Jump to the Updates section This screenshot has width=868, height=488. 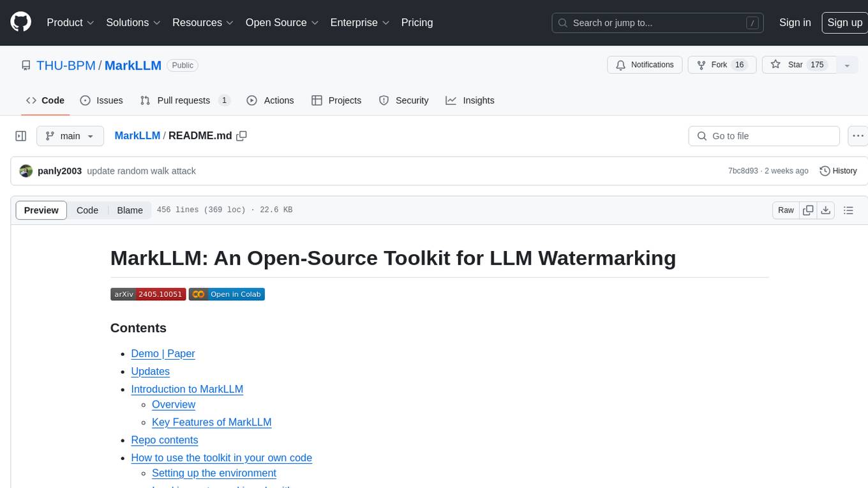(x=150, y=372)
